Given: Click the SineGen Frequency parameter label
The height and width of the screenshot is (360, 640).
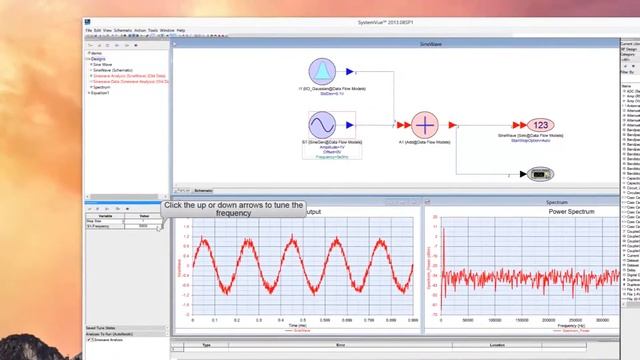Looking at the screenshot, I should tap(332, 157).
